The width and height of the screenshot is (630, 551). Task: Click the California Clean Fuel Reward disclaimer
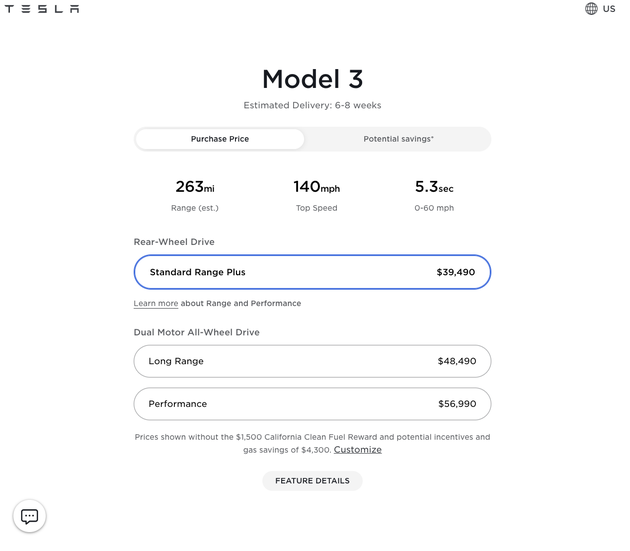point(312,437)
